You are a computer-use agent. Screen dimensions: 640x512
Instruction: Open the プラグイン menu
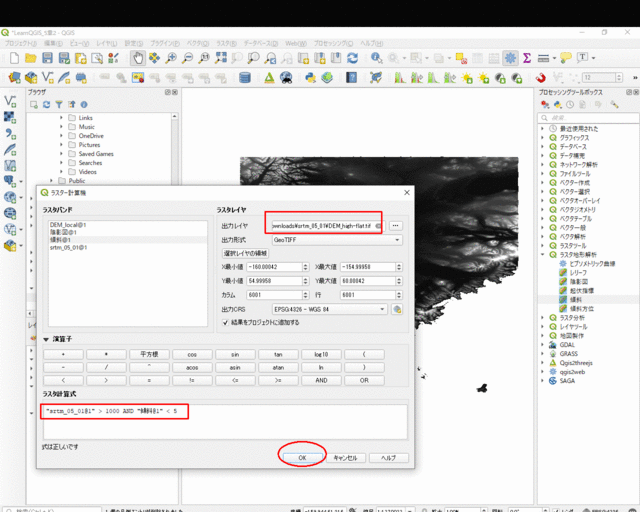[x=165, y=43]
